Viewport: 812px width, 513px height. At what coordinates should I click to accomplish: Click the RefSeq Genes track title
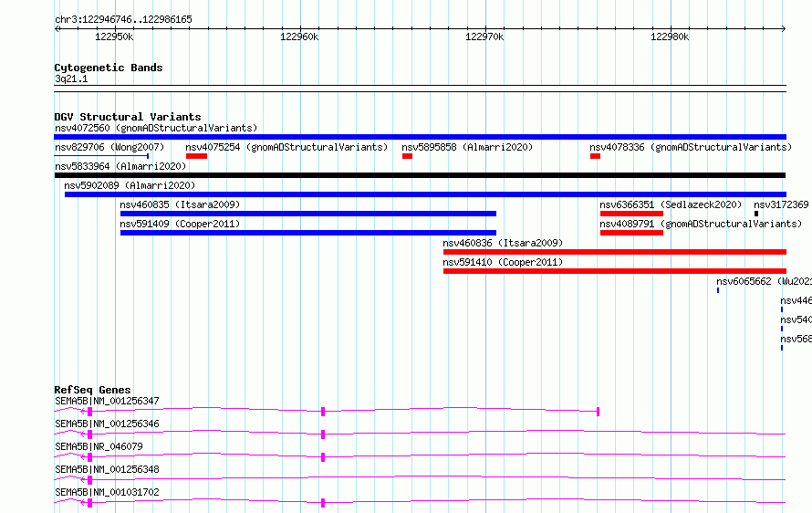[x=92, y=390]
